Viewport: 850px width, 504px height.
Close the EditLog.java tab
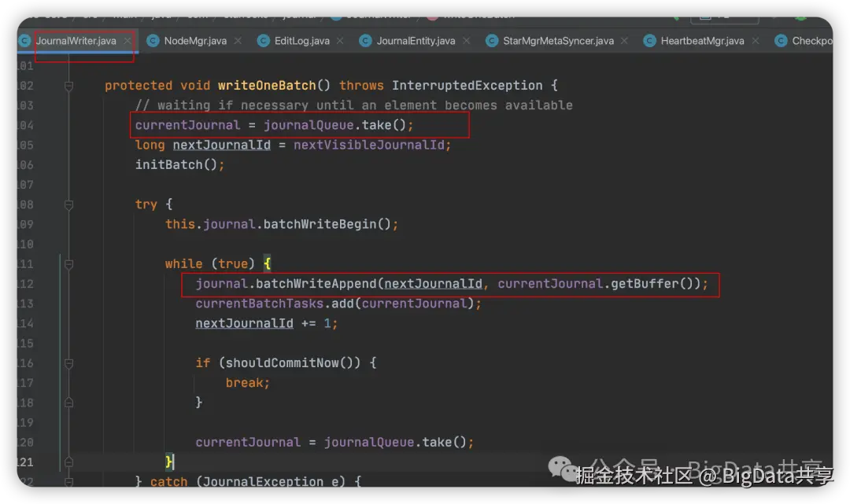(x=340, y=41)
